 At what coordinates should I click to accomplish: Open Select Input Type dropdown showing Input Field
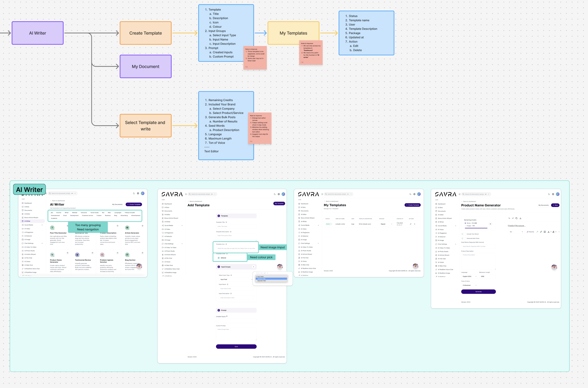click(x=236, y=279)
